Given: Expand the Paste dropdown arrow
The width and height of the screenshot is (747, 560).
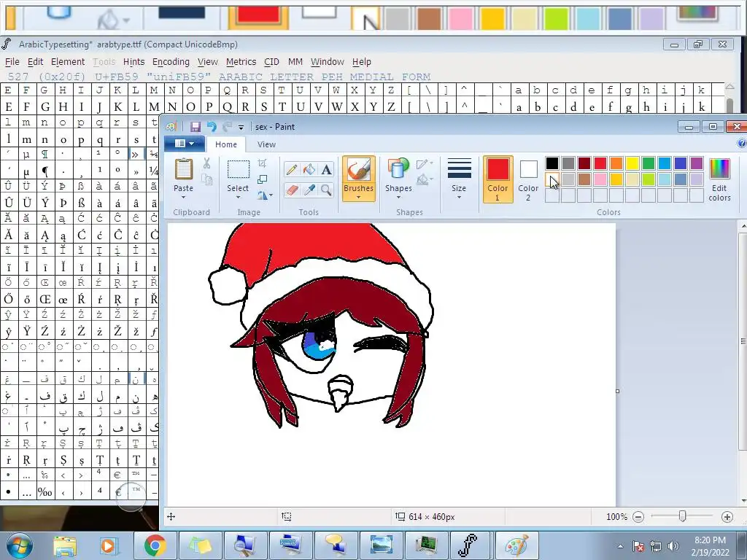Looking at the screenshot, I should point(183,197).
